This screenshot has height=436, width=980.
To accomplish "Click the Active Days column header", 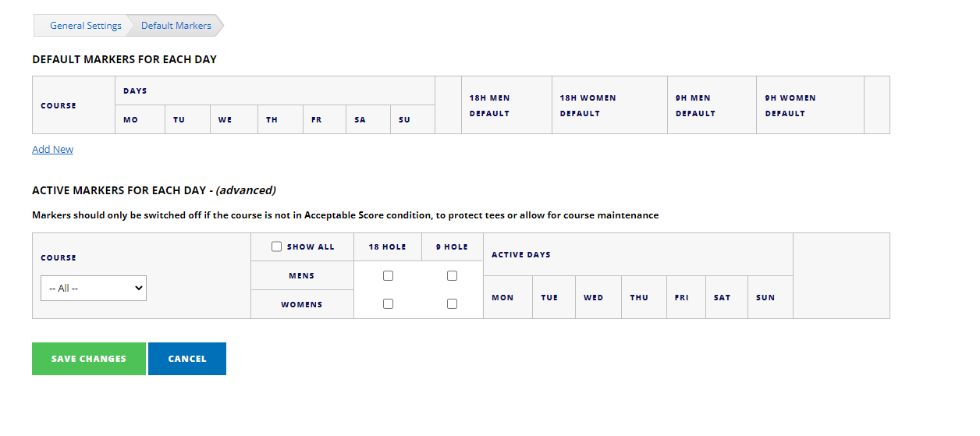I will [521, 254].
